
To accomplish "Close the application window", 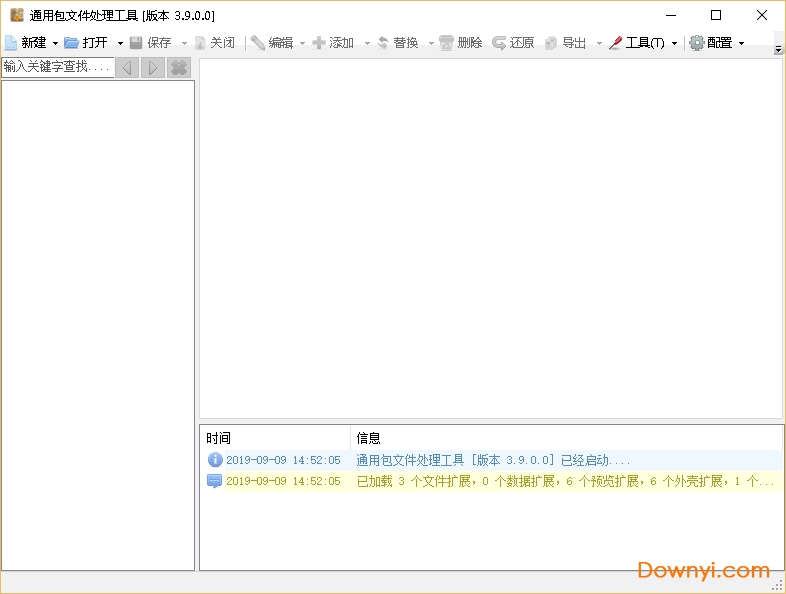I will pyautogui.click(x=762, y=15).
